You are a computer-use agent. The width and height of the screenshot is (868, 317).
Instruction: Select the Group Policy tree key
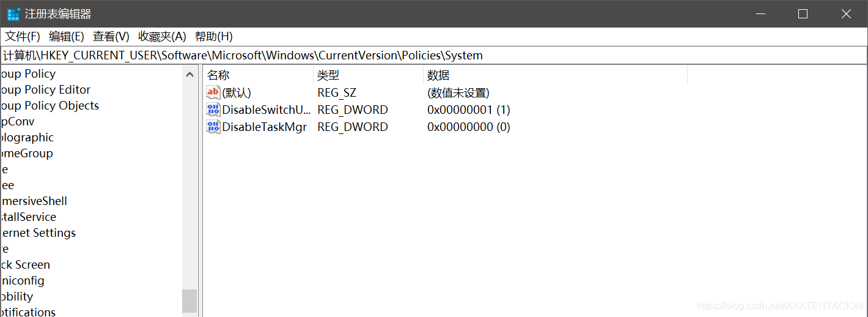coord(28,74)
